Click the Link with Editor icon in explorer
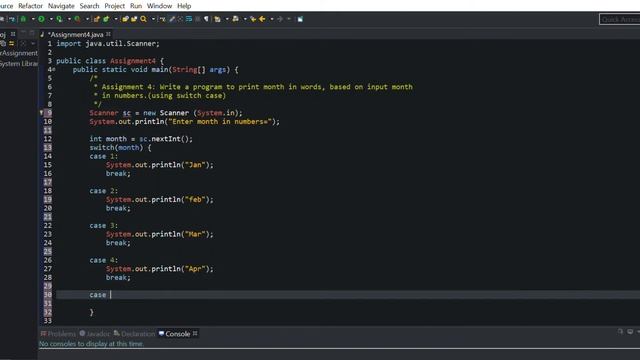The image size is (640, 360). coord(11,43)
